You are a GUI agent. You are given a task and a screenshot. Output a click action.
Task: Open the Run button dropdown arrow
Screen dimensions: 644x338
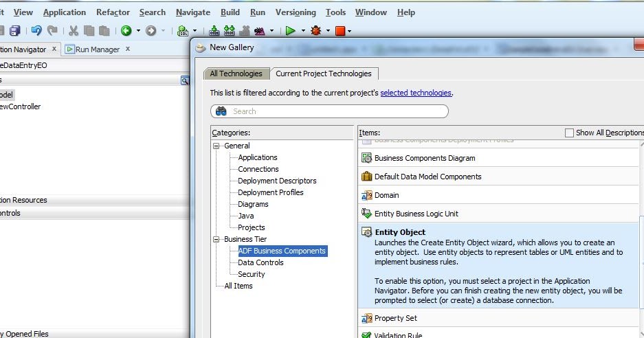coord(303,31)
